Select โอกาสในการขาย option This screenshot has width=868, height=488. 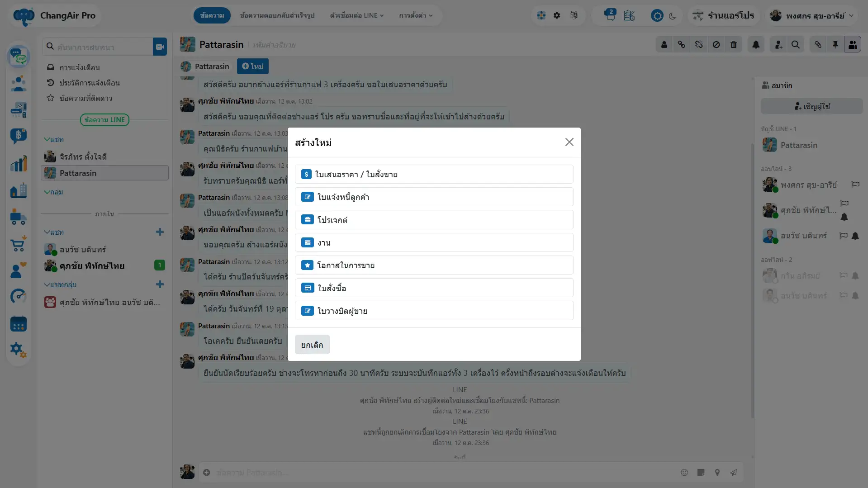coord(434,265)
